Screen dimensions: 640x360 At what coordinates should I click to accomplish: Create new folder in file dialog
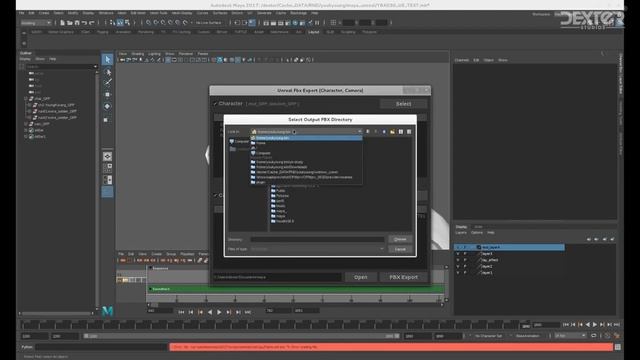(x=392, y=131)
